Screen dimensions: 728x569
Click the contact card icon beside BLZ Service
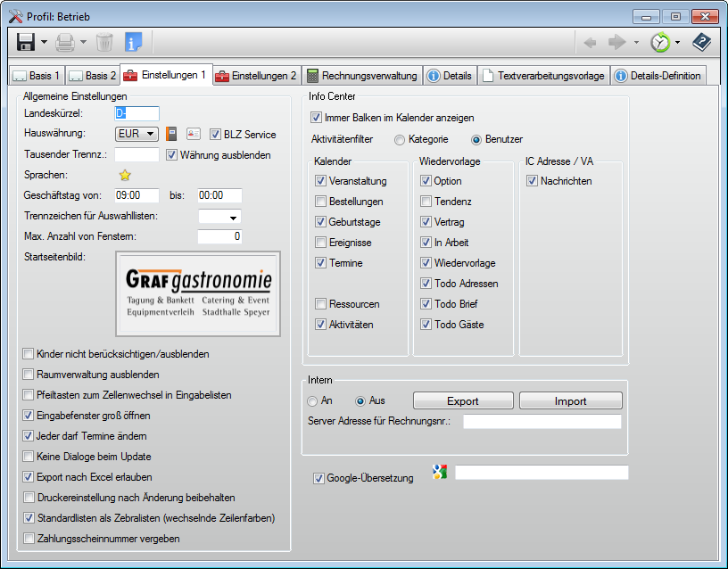[193, 135]
